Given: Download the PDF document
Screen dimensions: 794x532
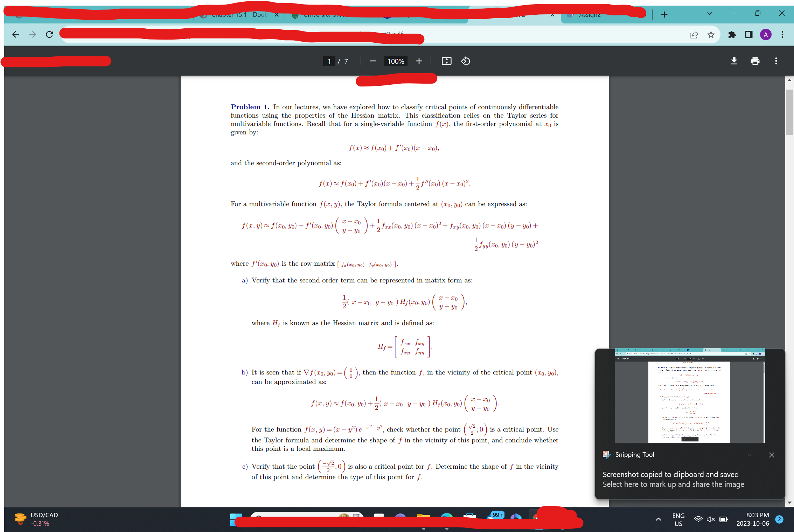Looking at the screenshot, I should 734,61.
